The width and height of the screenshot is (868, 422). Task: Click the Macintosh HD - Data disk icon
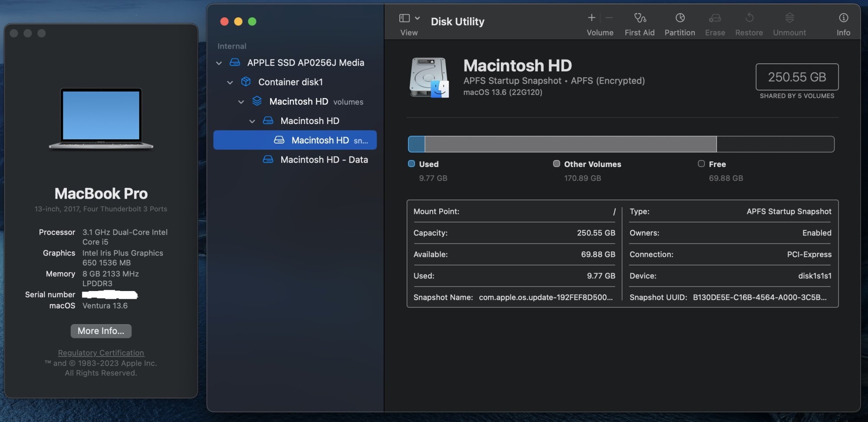pos(268,160)
